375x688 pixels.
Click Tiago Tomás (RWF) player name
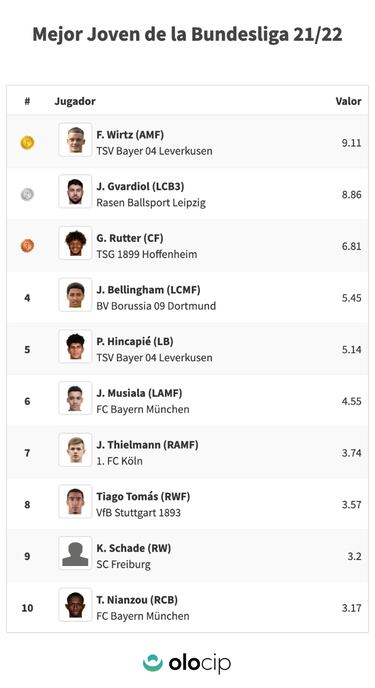143,497
